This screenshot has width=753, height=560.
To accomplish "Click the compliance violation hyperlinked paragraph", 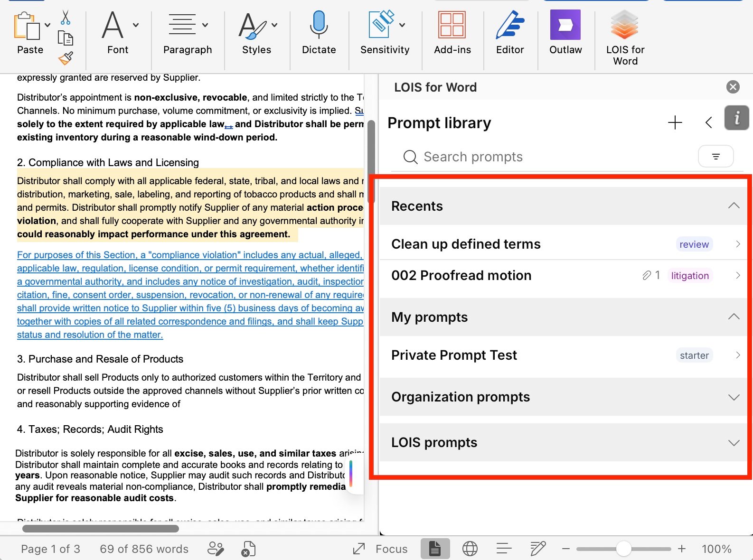I will click(x=190, y=295).
